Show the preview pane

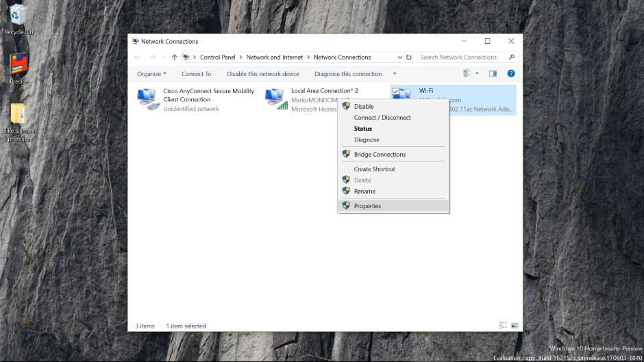[493, 73]
